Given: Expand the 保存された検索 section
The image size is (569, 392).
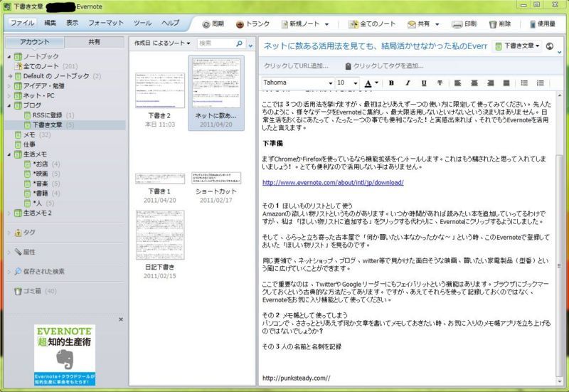Looking at the screenshot, I should 9,272.
